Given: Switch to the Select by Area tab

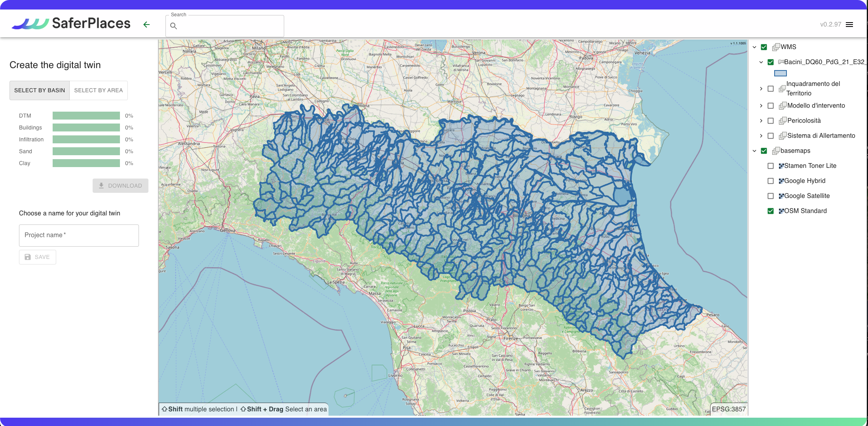Looking at the screenshot, I should 99,90.
